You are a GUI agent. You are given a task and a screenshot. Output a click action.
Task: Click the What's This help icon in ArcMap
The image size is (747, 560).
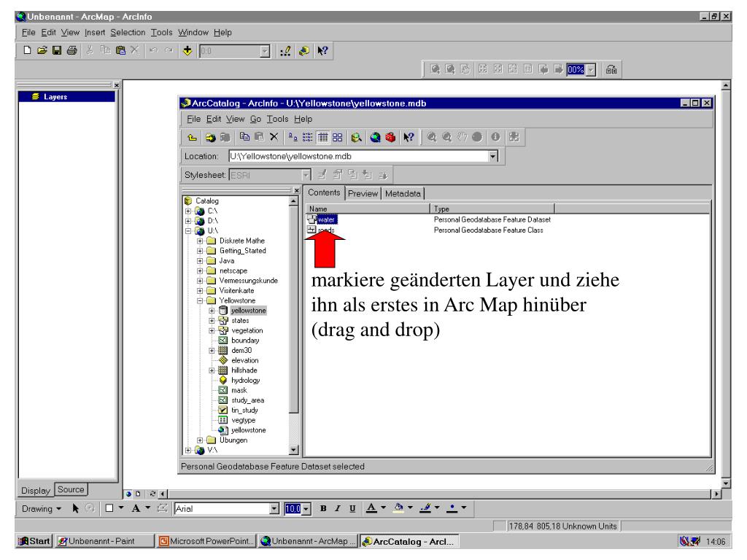tap(322, 51)
